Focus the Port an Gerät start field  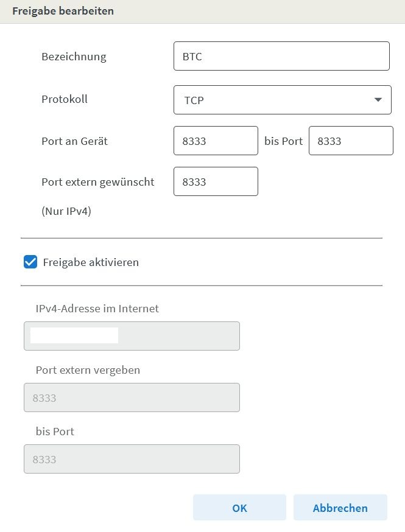click(216, 141)
